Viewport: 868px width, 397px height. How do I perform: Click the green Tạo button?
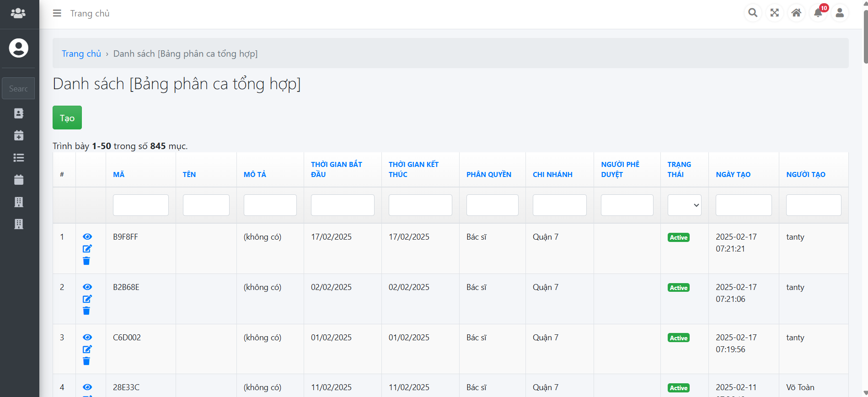coord(67,118)
